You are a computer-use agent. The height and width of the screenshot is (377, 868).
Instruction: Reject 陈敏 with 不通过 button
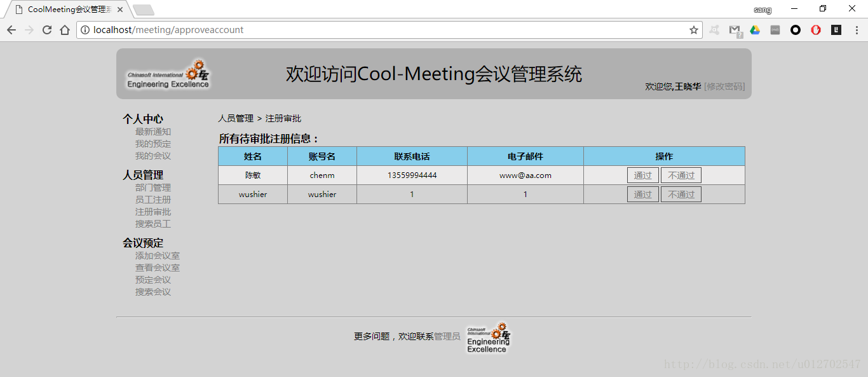[x=681, y=175]
